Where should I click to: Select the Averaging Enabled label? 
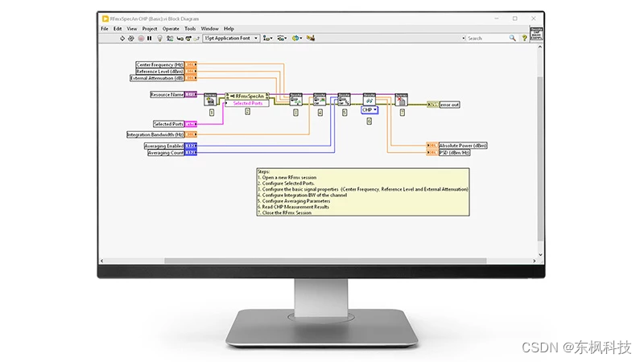164,146
